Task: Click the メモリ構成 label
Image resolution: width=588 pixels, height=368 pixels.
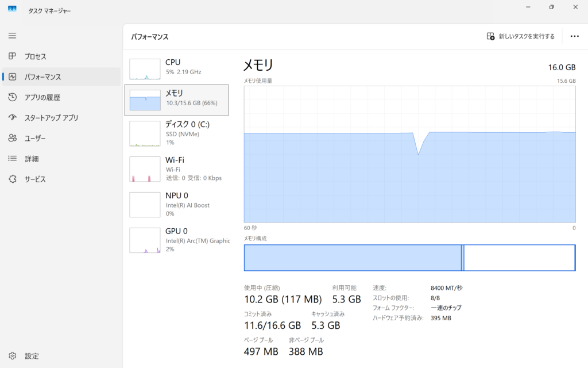Action: (256, 239)
